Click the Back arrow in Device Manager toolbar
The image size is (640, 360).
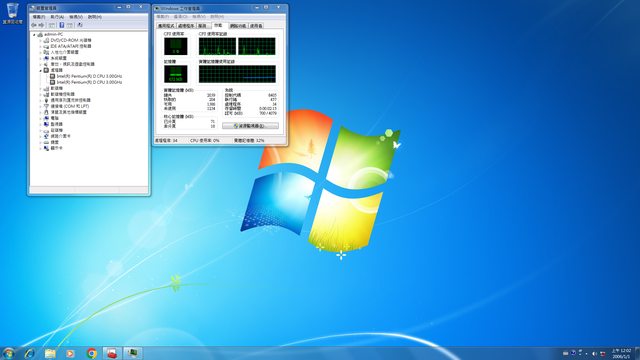pyautogui.click(x=34, y=25)
